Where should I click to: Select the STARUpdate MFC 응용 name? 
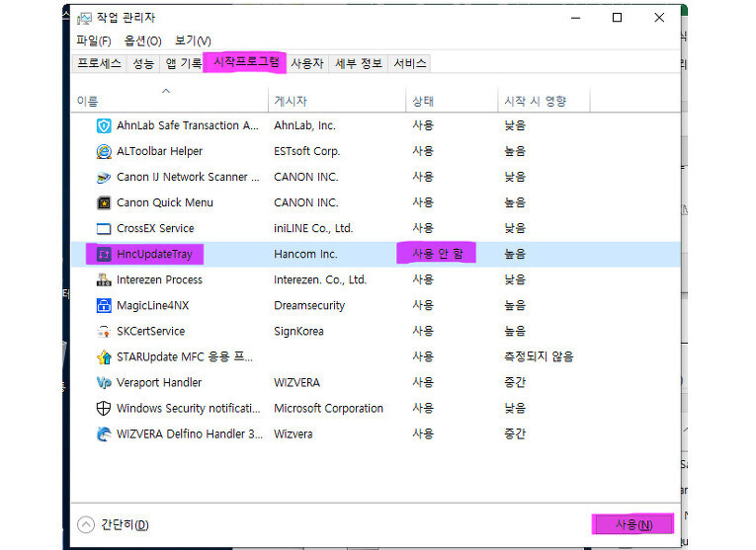[185, 356]
